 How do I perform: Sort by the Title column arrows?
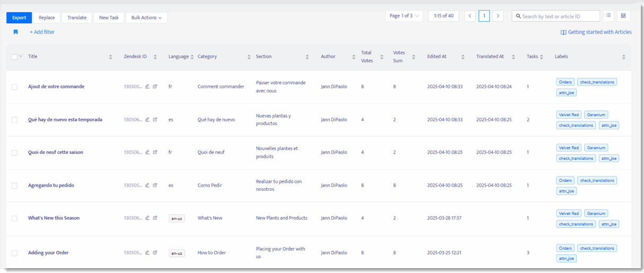tap(110, 57)
